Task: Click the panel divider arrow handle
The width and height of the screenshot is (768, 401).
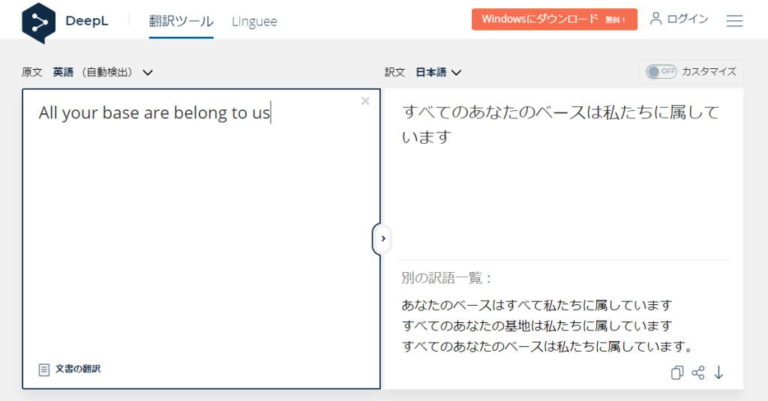Action: point(383,238)
